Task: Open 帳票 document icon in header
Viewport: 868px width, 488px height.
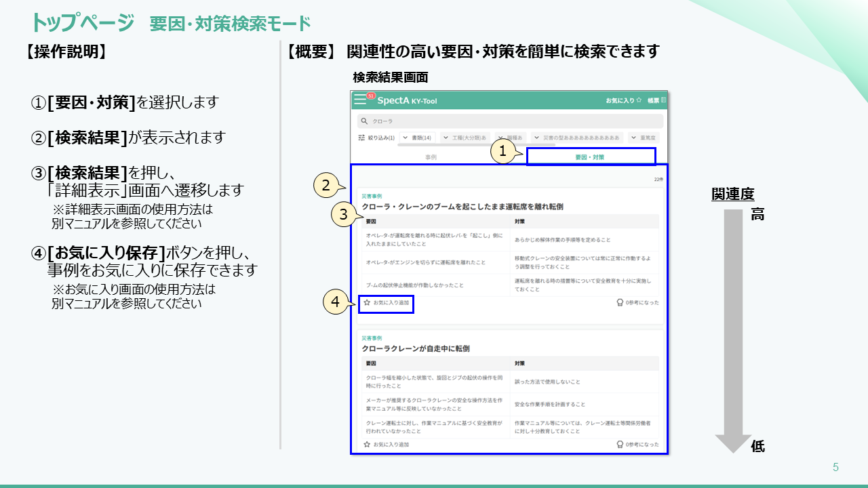Action: (663, 100)
